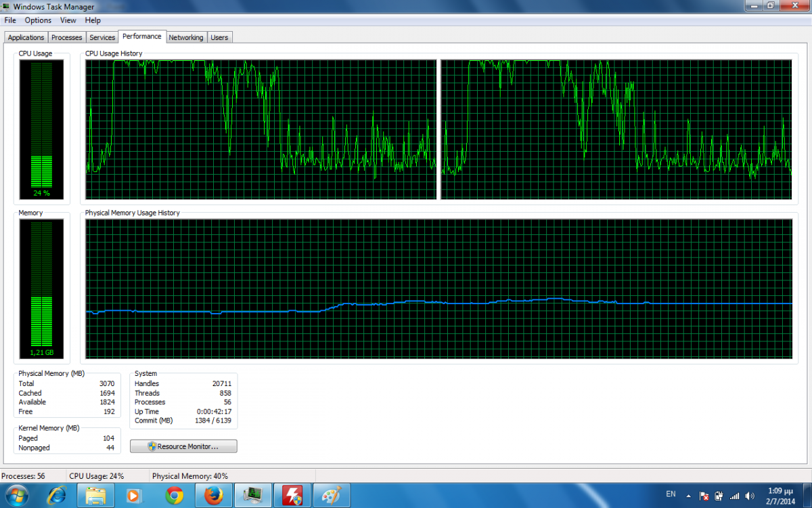Open Windows Media Player taskbar icon
Screen dimensions: 812x508
[x=133, y=495]
